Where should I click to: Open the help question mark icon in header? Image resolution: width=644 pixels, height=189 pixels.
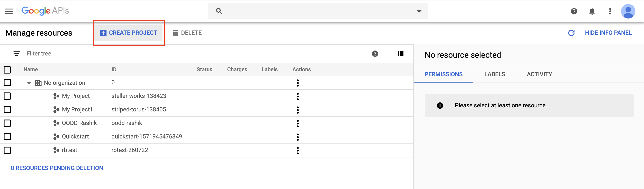[574, 11]
